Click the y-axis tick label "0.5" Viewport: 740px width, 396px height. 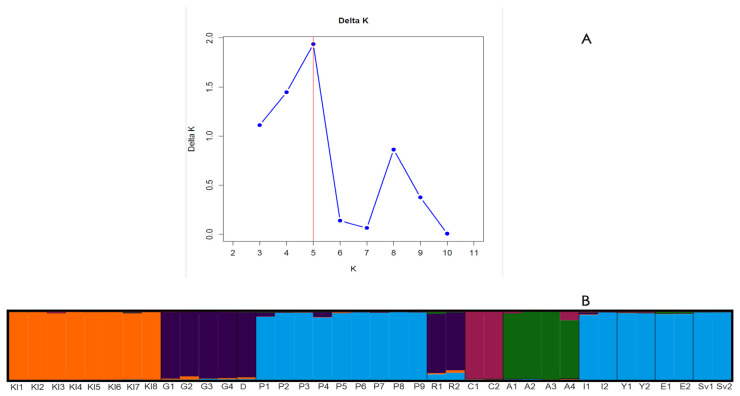coord(209,185)
